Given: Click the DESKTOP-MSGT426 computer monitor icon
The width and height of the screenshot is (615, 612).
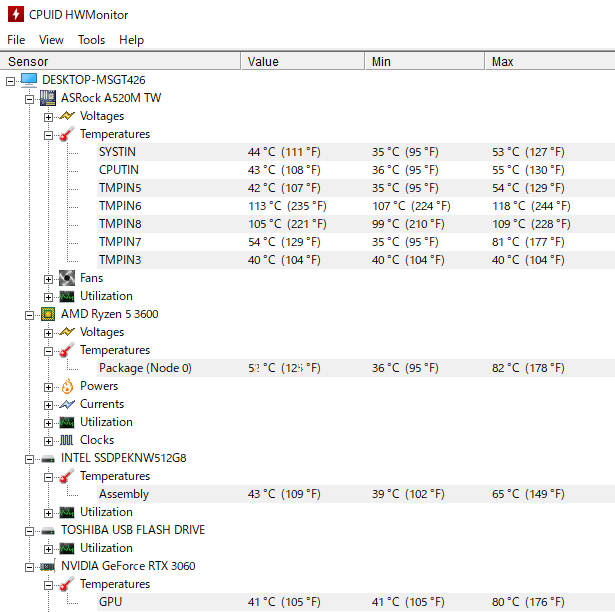Looking at the screenshot, I should 29,80.
